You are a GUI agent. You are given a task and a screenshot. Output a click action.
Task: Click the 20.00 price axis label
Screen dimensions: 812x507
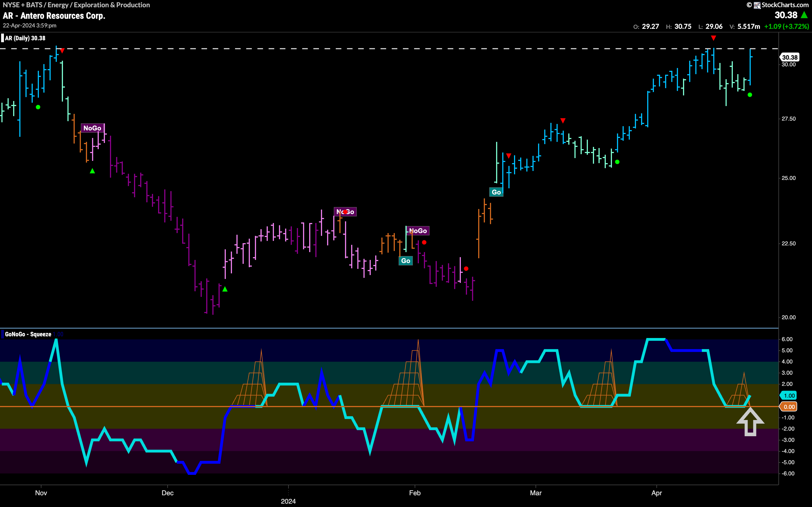(788, 317)
